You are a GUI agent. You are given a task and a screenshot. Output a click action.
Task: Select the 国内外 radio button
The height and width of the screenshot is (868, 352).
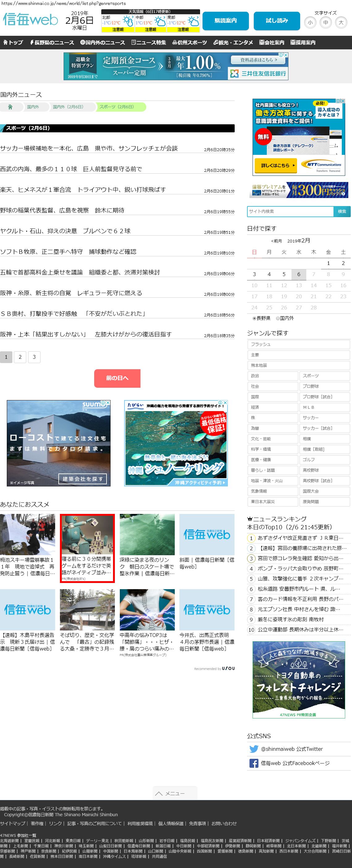pos(278,318)
